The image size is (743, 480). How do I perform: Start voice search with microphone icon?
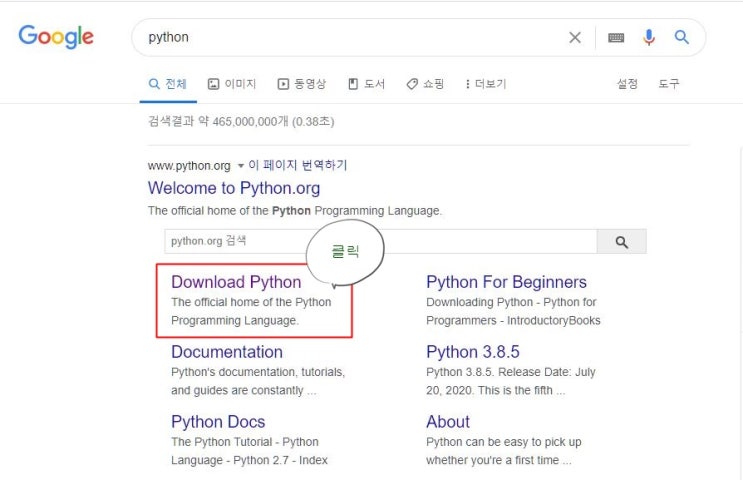tap(649, 37)
